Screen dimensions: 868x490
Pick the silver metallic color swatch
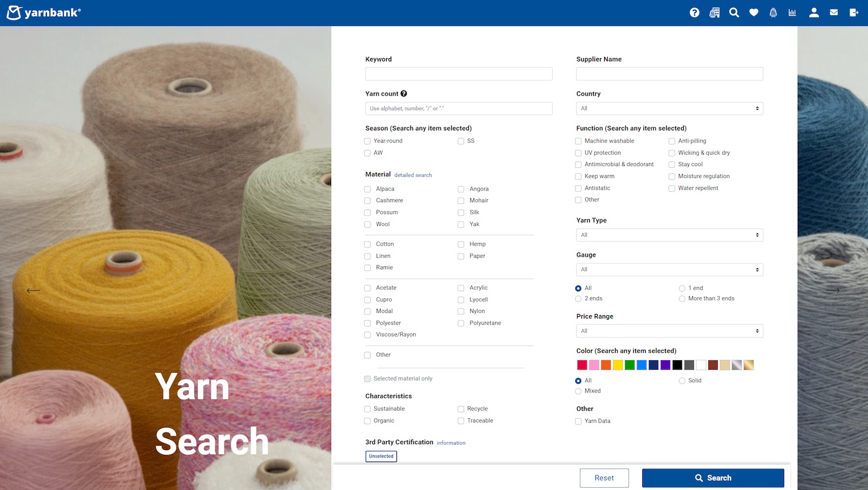coord(737,365)
